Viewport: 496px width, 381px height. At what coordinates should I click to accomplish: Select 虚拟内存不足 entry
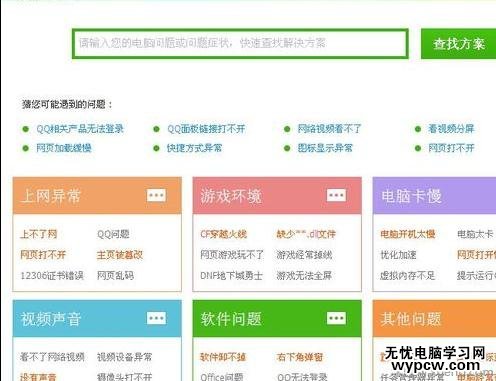(408, 276)
